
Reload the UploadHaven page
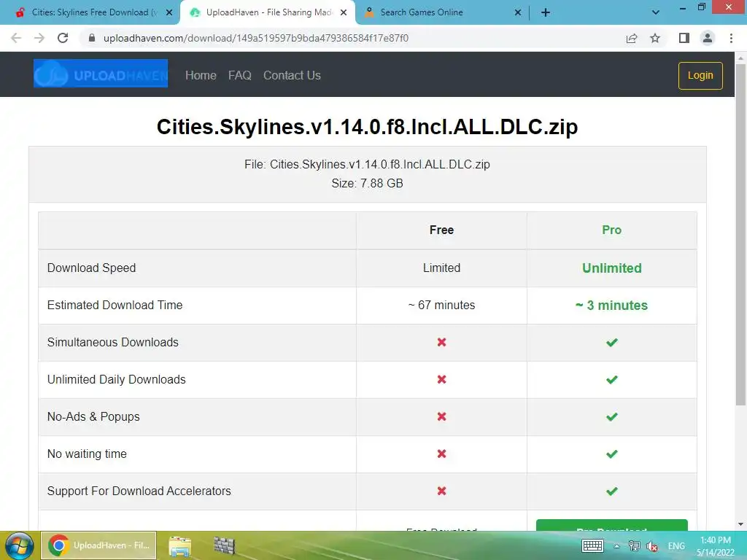[63, 38]
